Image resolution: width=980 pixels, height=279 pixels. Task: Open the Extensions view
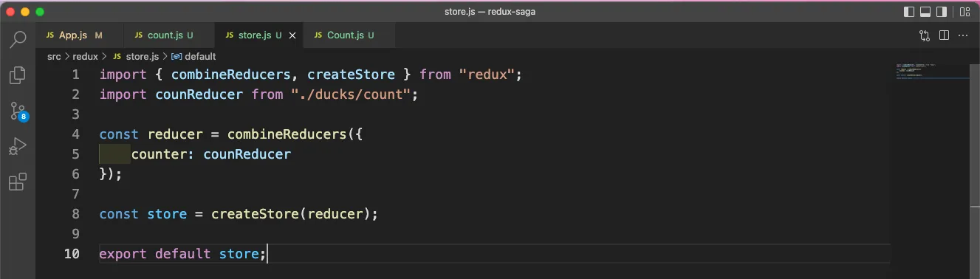pos(18,182)
